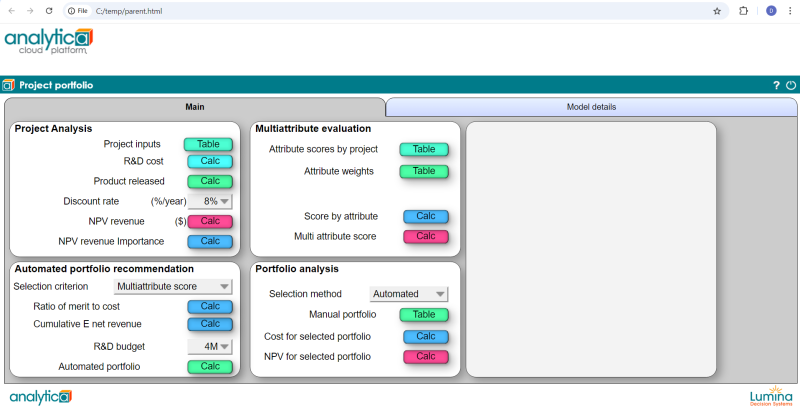Calculate R&D cost

click(210, 161)
